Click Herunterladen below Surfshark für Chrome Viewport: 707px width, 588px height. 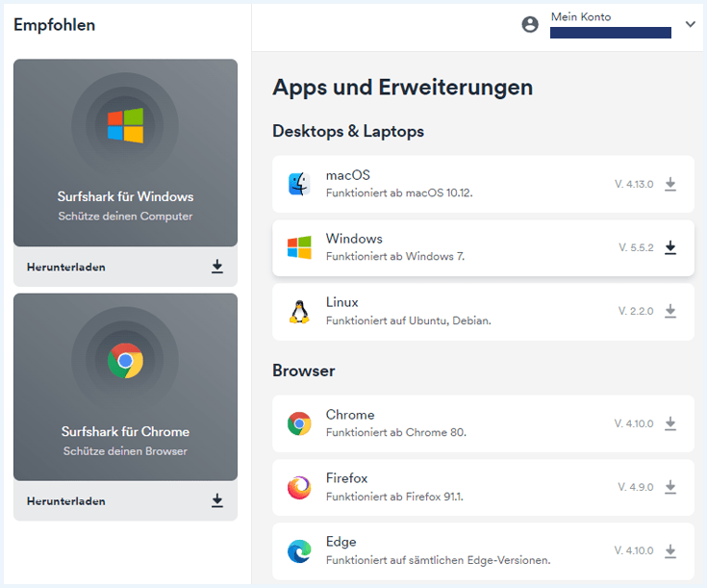(65, 501)
